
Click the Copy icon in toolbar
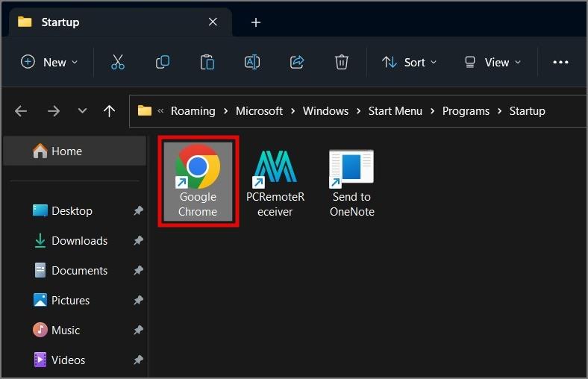[x=163, y=62]
